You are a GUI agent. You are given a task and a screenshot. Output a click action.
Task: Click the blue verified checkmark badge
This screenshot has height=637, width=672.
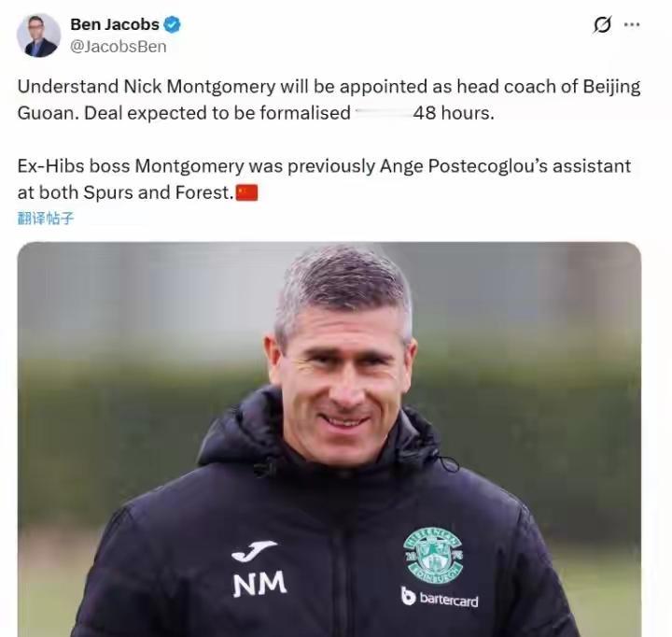tap(173, 24)
